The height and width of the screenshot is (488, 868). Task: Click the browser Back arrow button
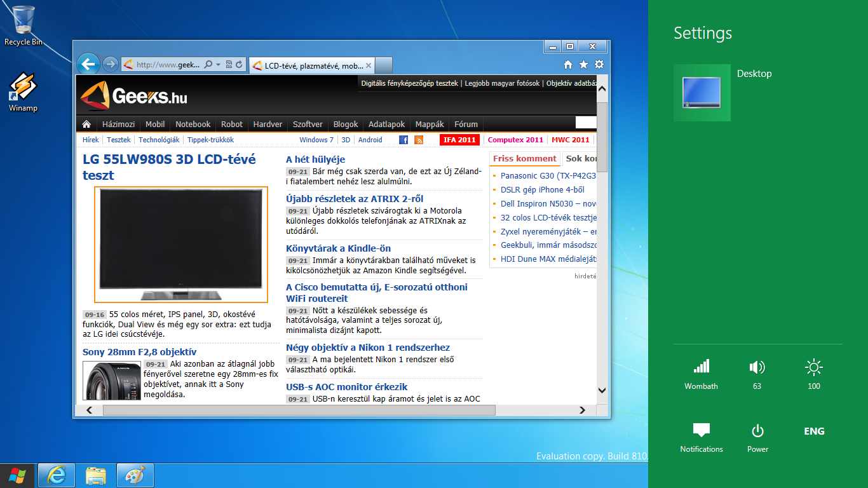pyautogui.click(x=88, y=64)
